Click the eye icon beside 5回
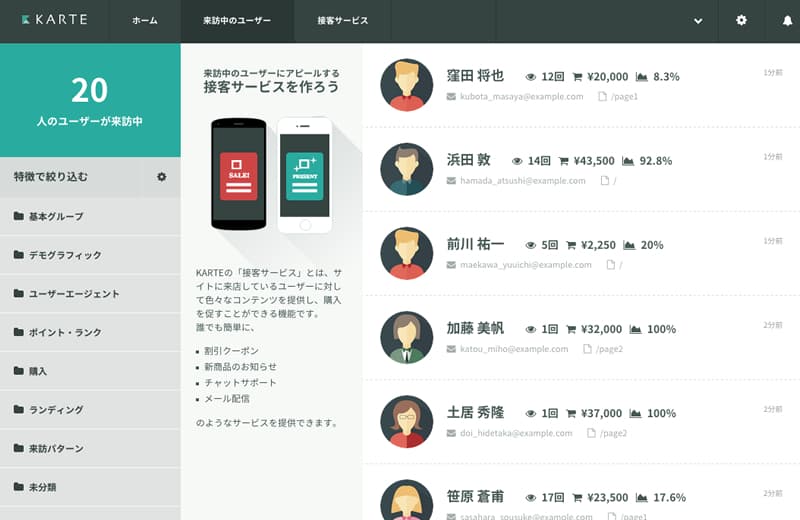The image size is (800, 520). point(531,245)
